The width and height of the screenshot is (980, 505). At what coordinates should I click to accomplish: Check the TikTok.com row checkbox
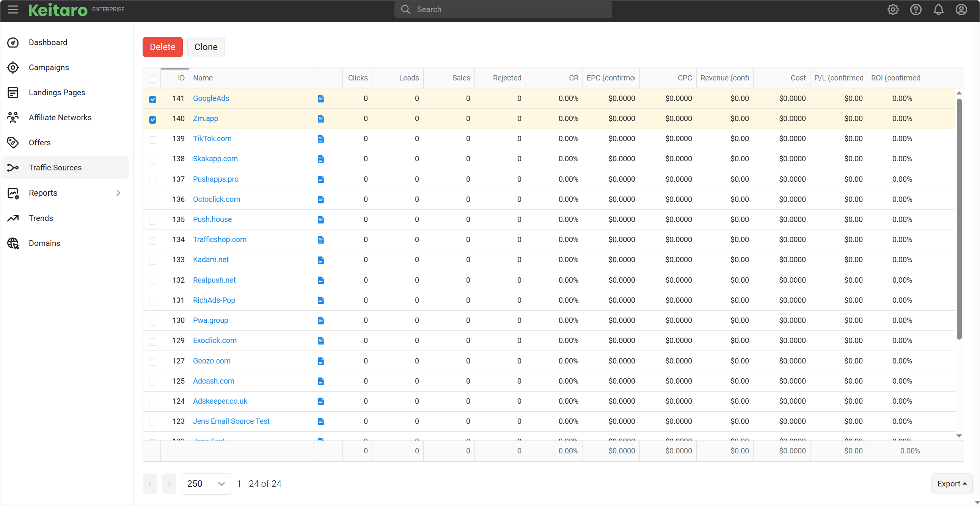152,140
